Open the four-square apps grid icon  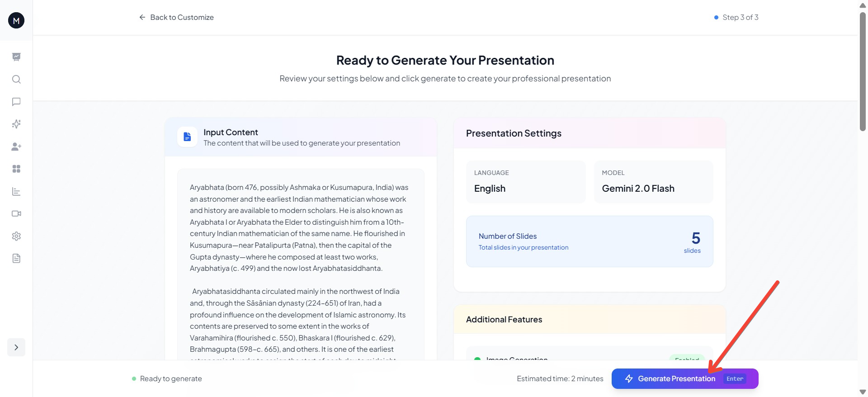16,169
